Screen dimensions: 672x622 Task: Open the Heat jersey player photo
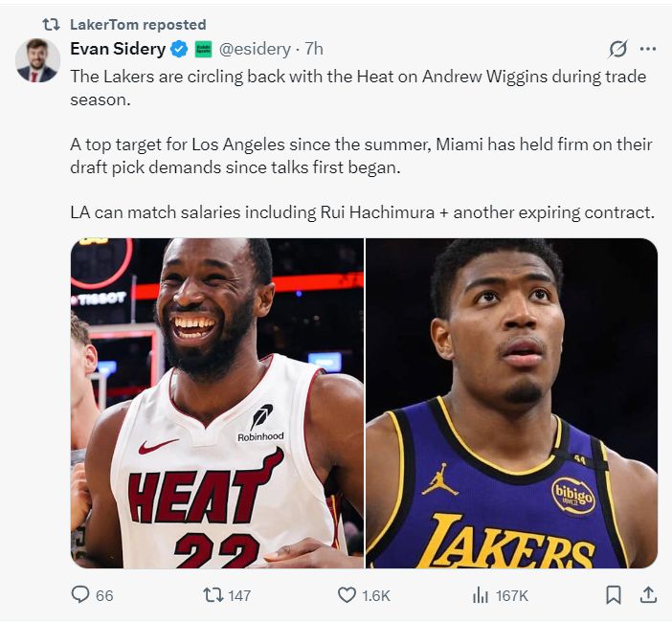[217, 402]
